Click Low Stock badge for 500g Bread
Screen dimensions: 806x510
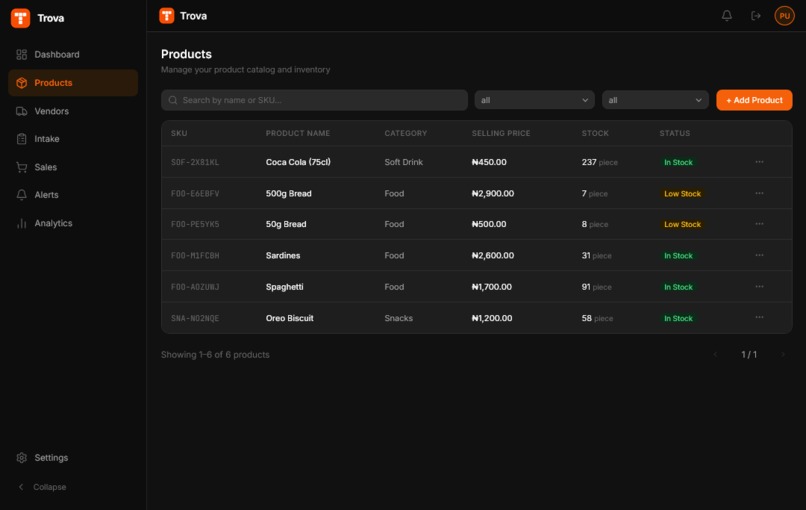[682, 194]
